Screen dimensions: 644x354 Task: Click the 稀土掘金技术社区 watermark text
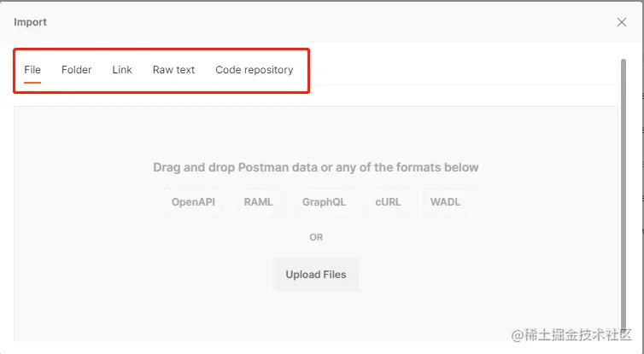tap(577, 334)
